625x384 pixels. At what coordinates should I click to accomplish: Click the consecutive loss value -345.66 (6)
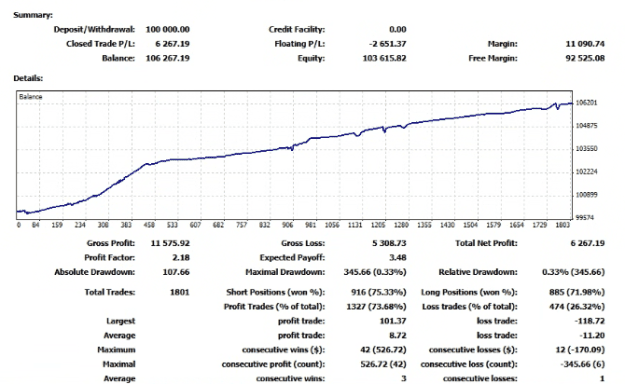[x=582, y=364]
